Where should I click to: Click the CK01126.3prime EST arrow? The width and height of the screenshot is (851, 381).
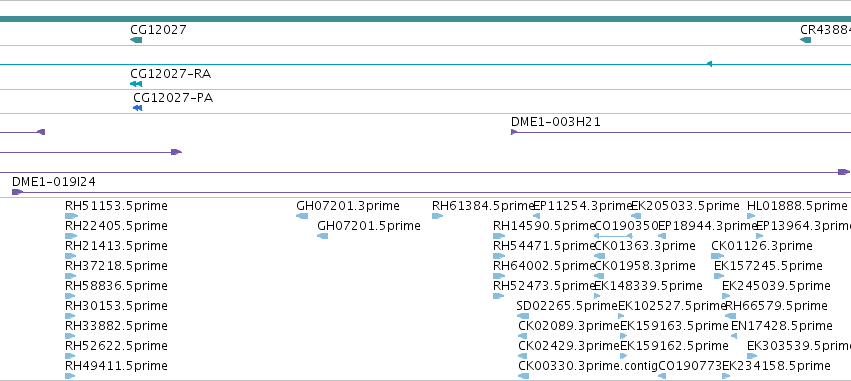[x=717, y=256]
